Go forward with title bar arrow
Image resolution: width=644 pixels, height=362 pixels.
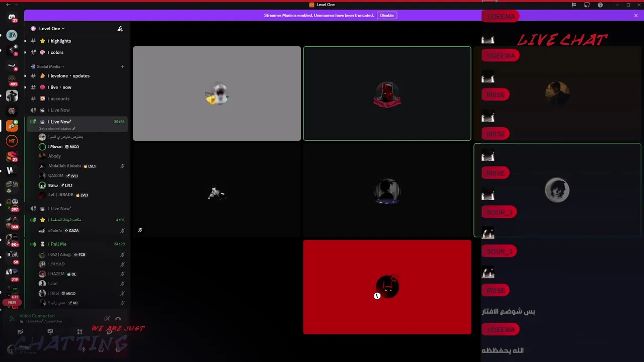(x=16, y=5)
